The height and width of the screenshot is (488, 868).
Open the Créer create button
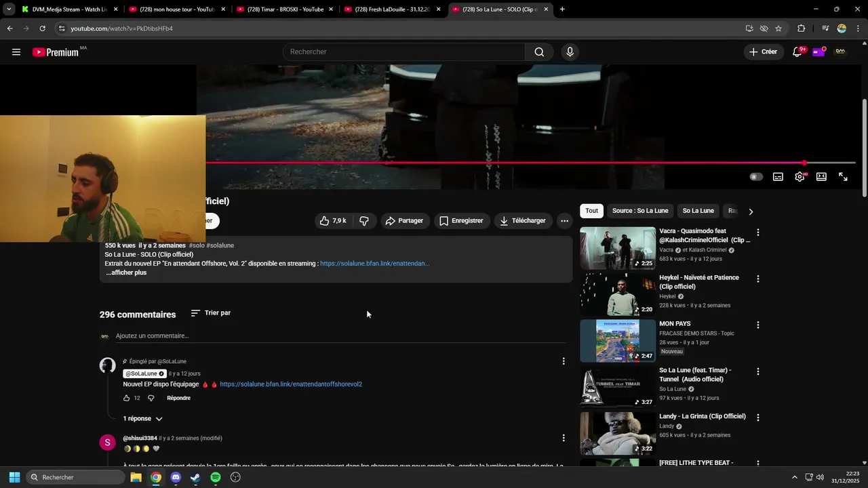(x=763, y=52)
